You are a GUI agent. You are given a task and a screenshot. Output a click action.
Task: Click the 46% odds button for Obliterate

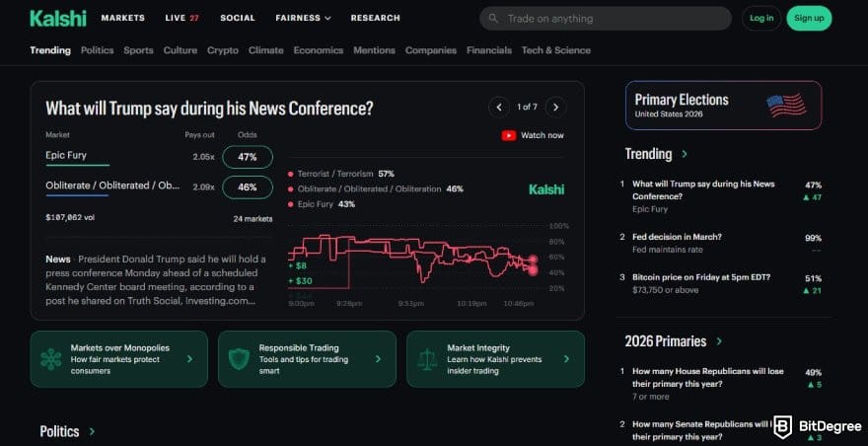248,187
